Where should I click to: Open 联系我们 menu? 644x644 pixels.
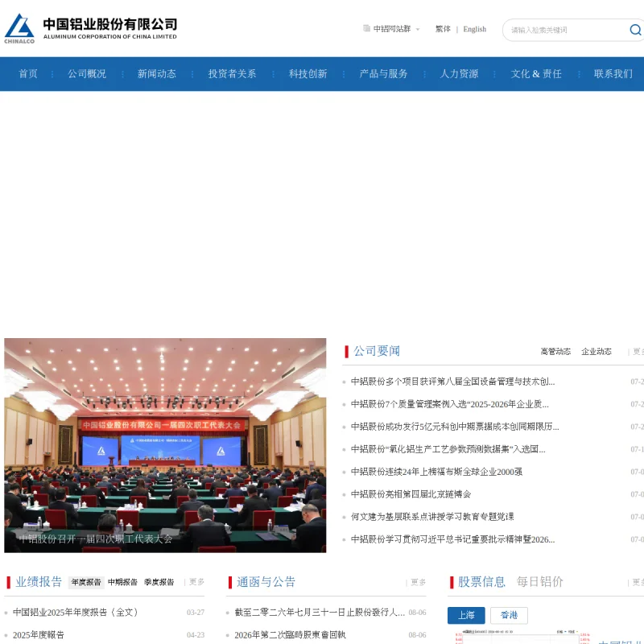tap(613, 74)
